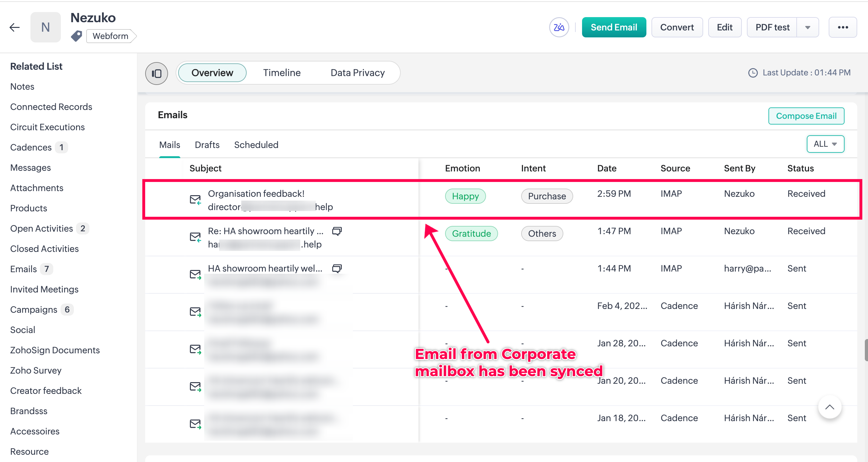The image size is (868, 462).
Task: Select the Scheduled emails tab
Action: click(256, 145)
